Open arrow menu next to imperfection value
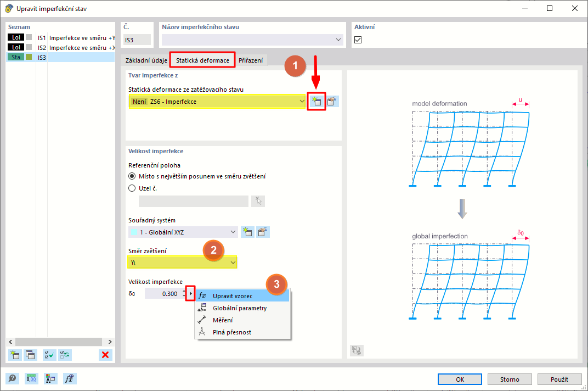 [190, 293]
